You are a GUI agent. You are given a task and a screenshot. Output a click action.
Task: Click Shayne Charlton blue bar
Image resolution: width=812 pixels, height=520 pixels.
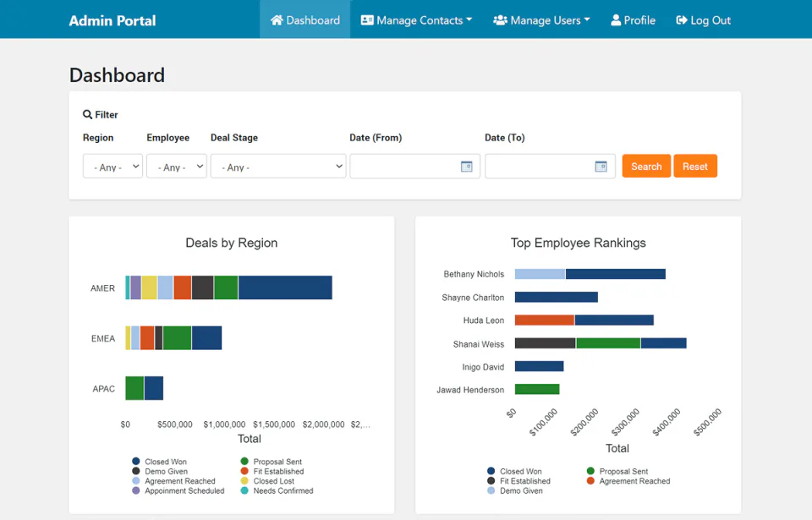click(x=557, y=297)
